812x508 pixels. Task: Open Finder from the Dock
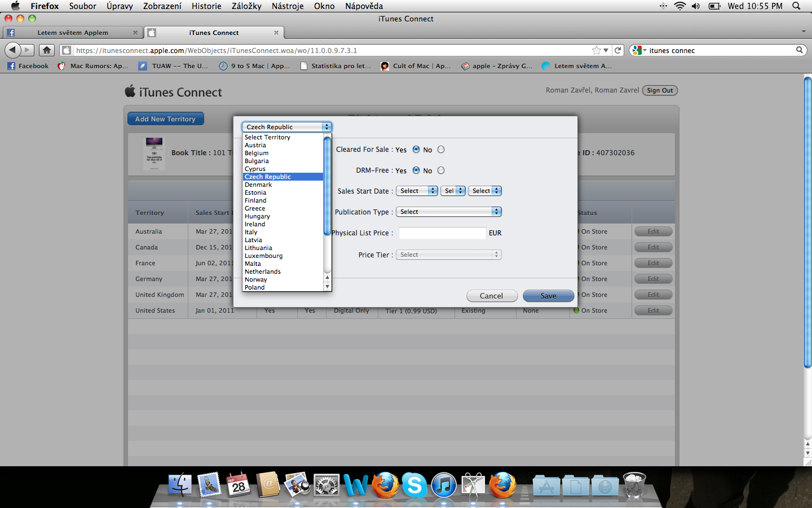180,485
